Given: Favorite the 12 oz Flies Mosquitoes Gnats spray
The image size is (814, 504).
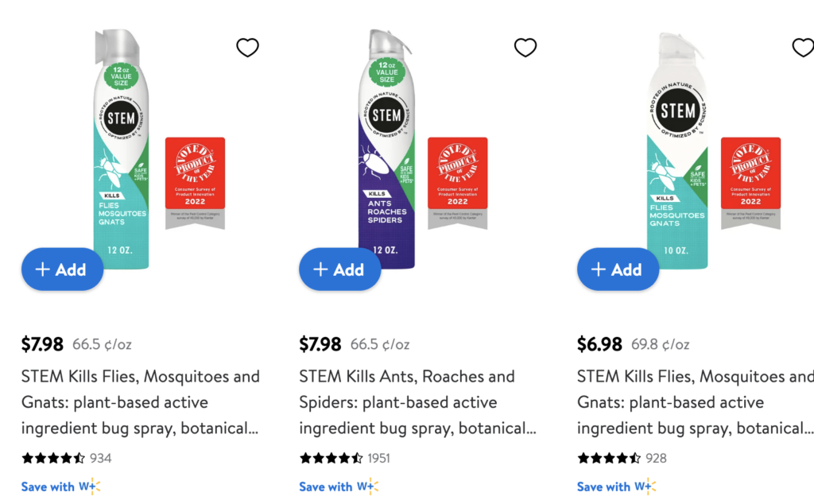Looking at the screenshot, I should (x=248, y=48).
